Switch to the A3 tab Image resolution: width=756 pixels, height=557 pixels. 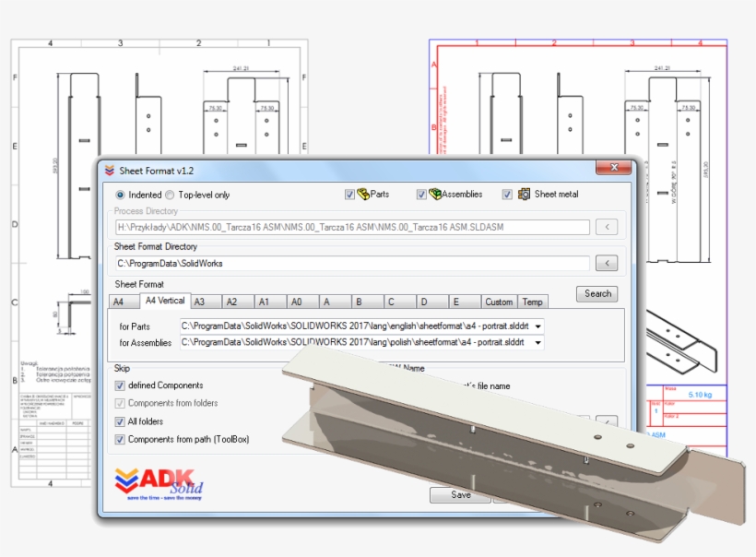(202, 302)
